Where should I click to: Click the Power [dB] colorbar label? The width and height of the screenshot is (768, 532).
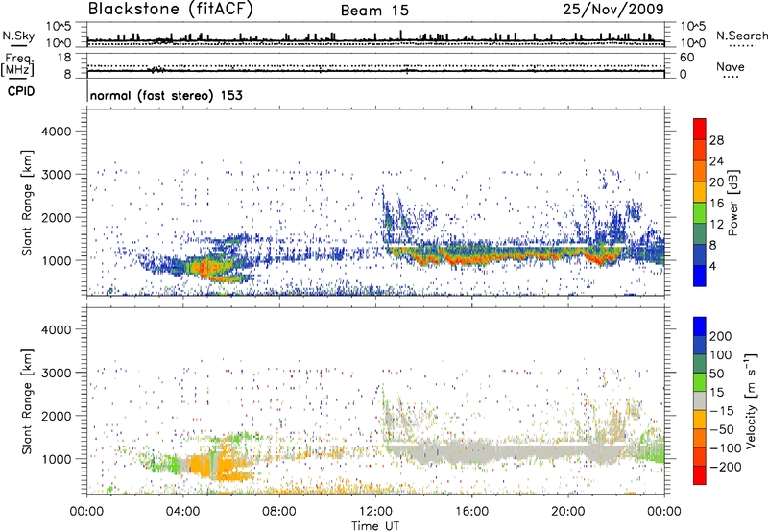pos(732,203)
